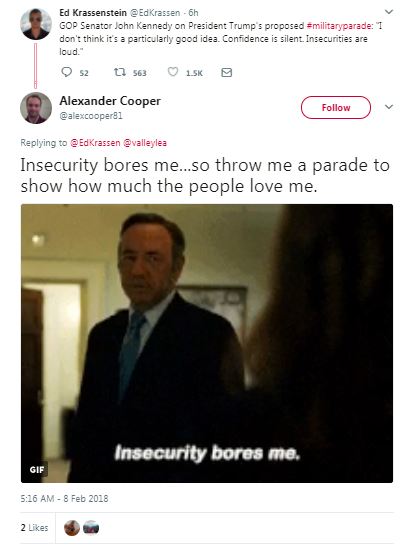
Task: Open Ed Krassenstein's profile avatar
Action: [36, 24]
